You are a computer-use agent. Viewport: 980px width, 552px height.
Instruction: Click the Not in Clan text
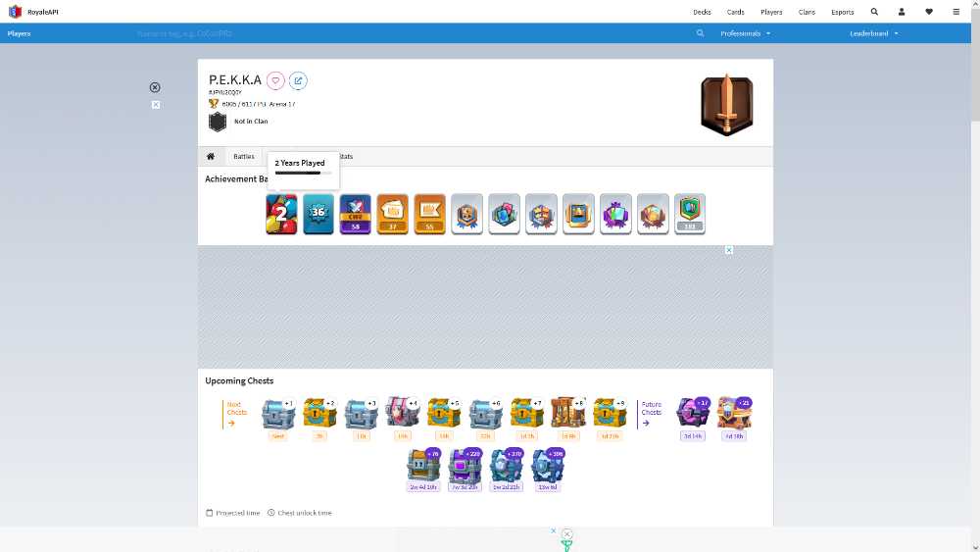pyautogui.click(x=251, y=122)
